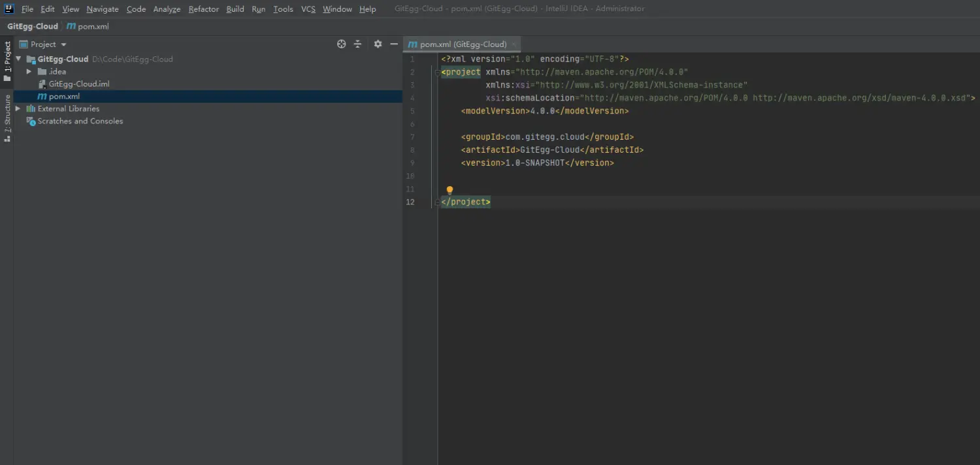The width and height of the screenshot is (980, 465).
Task: Toggle the Project side tool window tab
Action: pyautogui.click(x=7, y=61)
